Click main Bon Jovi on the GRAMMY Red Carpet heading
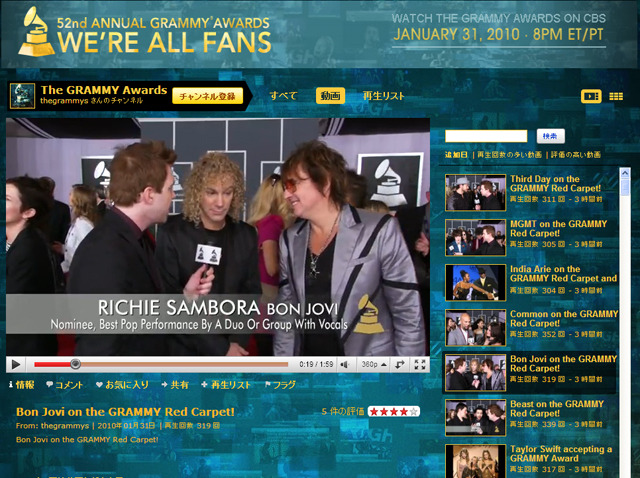Image resolution: width=640 pixels, height=478 pixels. tap(125, 411)
